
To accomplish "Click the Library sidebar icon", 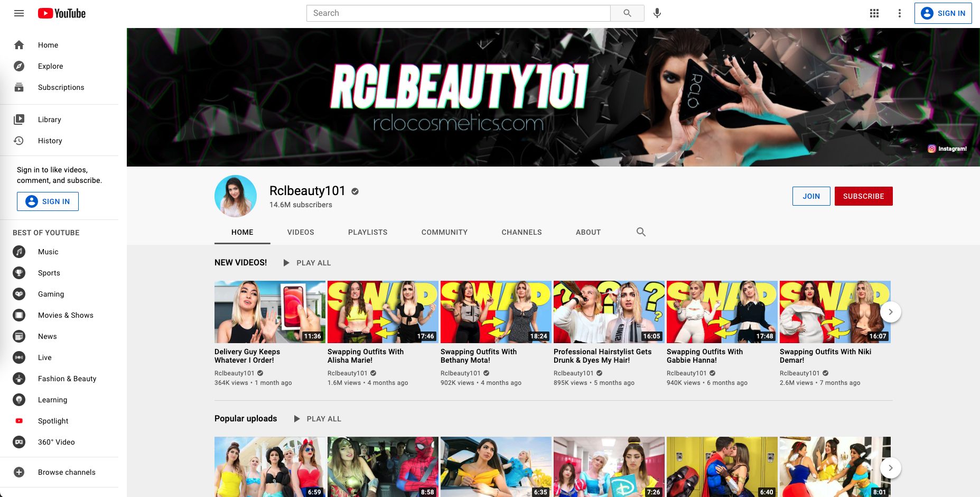I will point(19,119).
